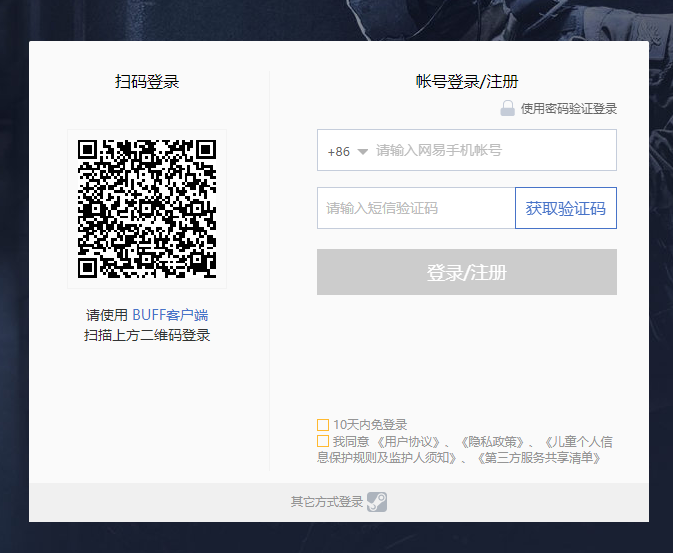Focus the NetEase phone account input field
673x553 pixels.
[x=467, y=150]
